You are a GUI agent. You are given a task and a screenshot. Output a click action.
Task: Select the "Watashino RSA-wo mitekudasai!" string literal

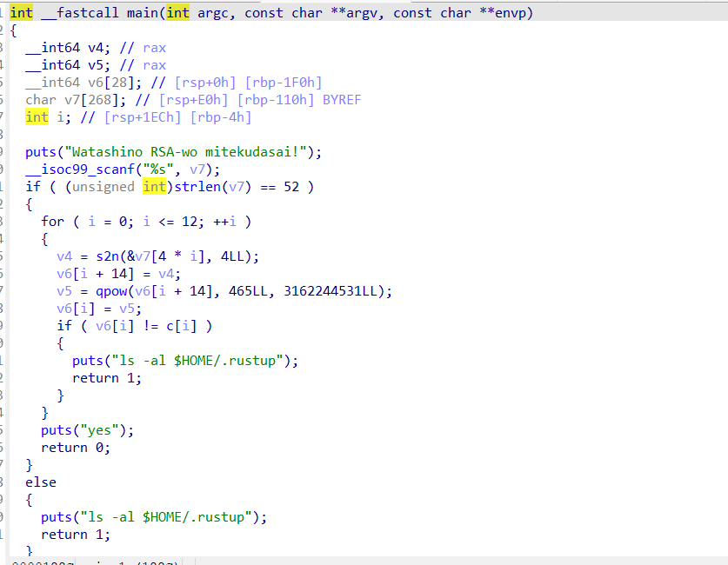click(186, 152)
